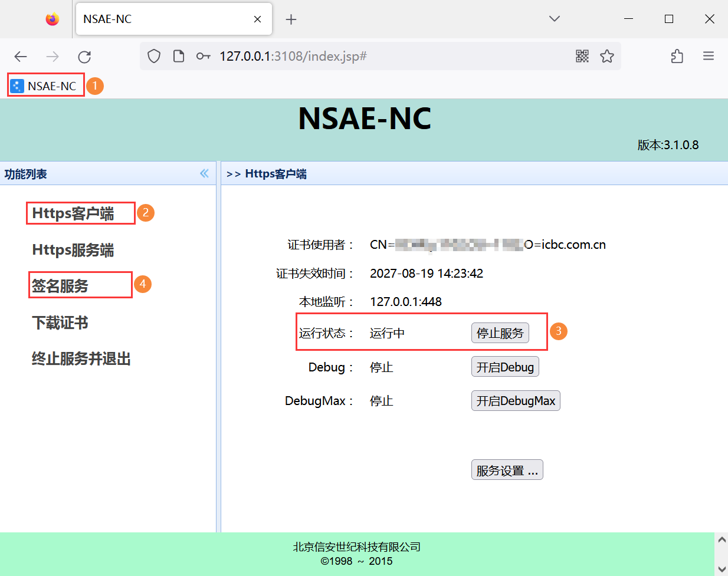Screen dimensions: 728x576
Task: Minimize the Firefox window
Action: click(628, 19)
